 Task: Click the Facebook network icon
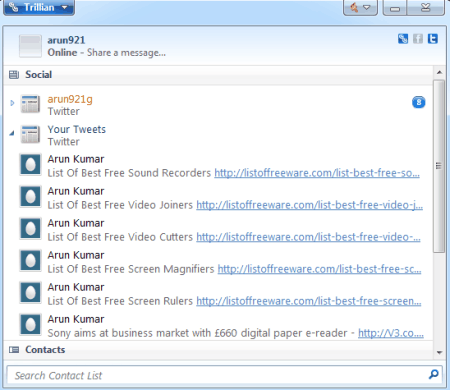tap(418, 39)
